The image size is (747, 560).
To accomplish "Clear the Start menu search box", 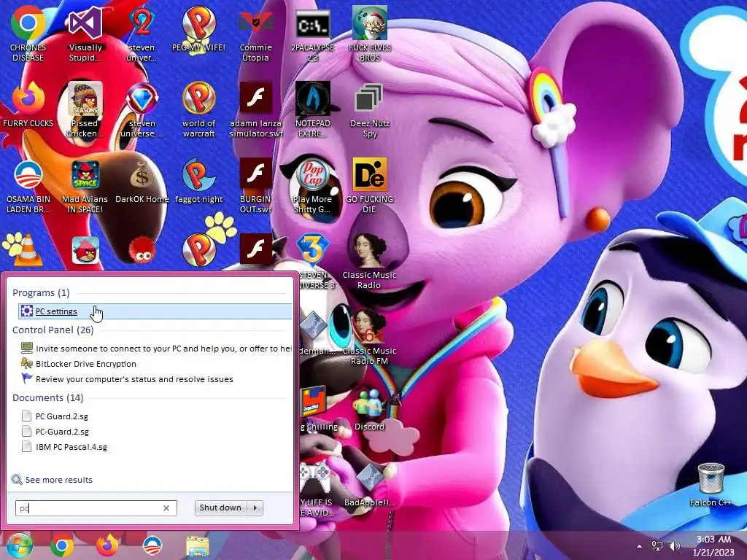I will coord(166,508).
